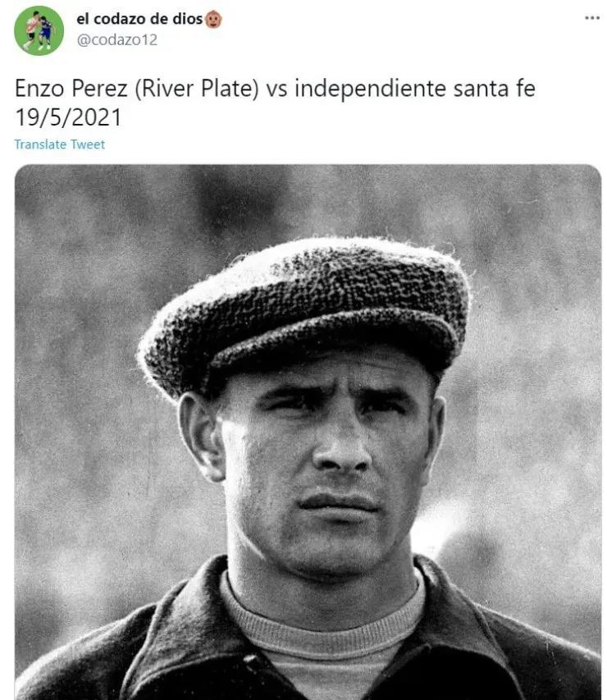Click the 19/5/2021 date in the tweet
Viewport: 607px width, 700px height.
[68, 118]
